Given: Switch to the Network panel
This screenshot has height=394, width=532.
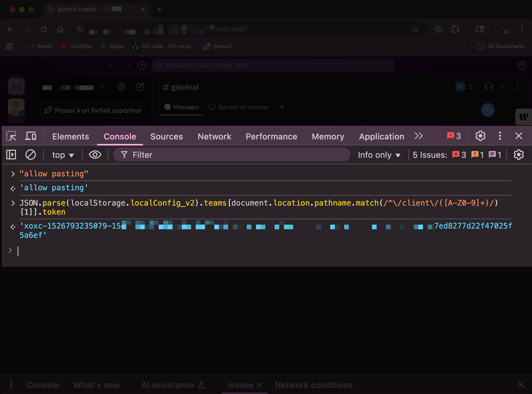Looking at the screenshot, I should click(214, 136).
